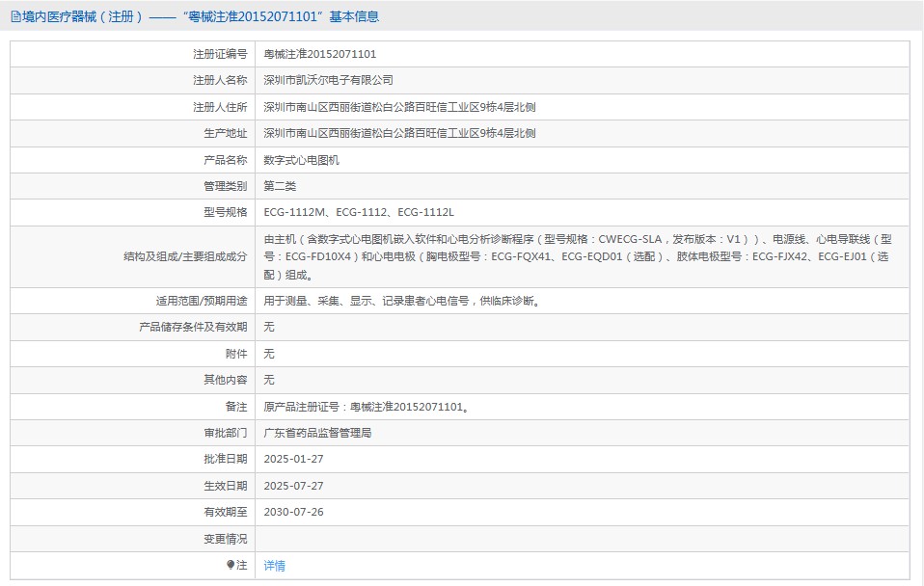Select the 结构及组成 description cell
This screenshot has width=924, height=586.
point(482,258)
